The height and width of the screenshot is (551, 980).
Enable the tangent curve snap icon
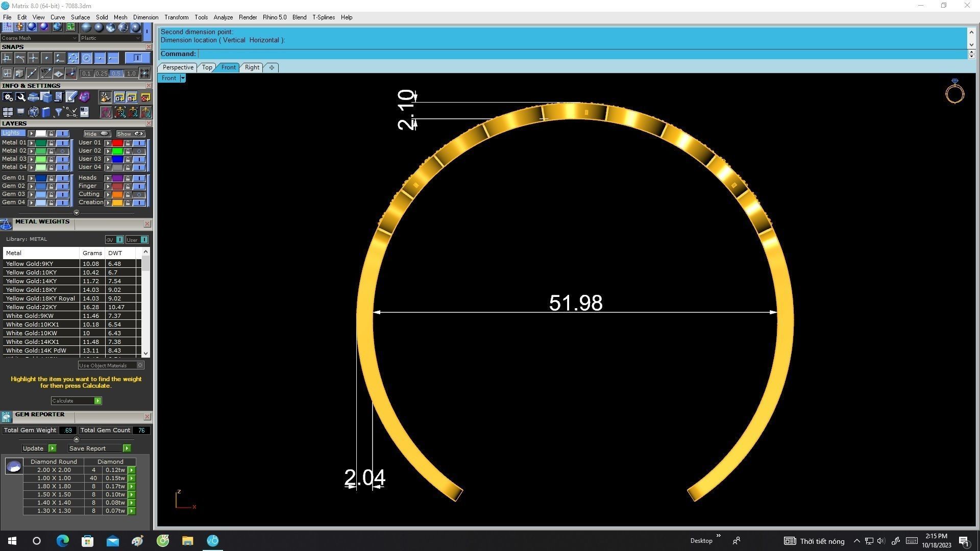pyautogui.click(x=20, y=58)
